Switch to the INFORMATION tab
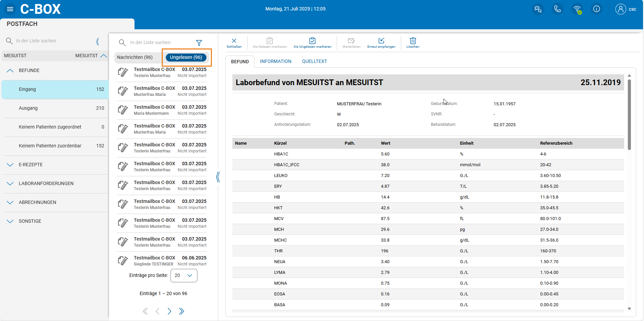Image resolution: width=644 pixels, height=321 pixels. (x=275, y=61)
